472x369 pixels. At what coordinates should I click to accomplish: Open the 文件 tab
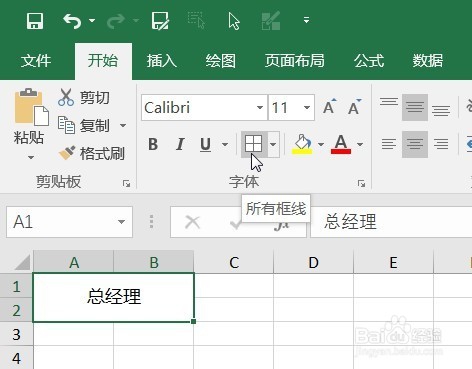click(x=36, y=61)
